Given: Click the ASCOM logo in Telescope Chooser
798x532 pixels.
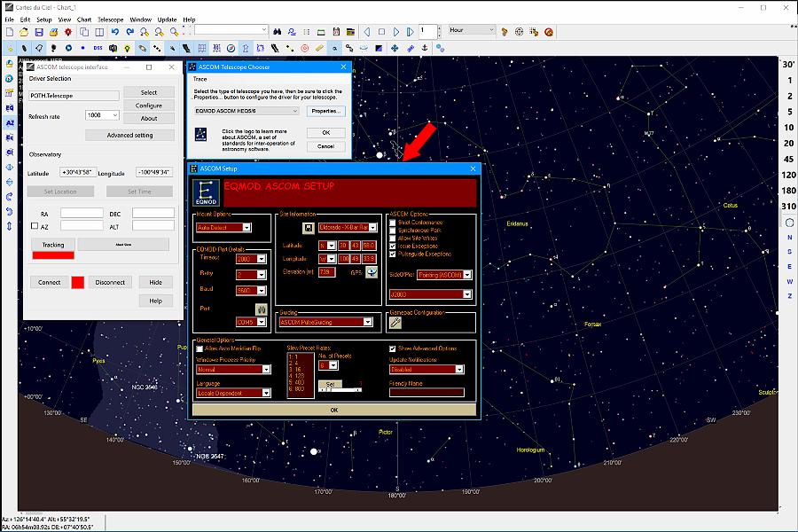Looking at the screenshot, I should click(201, 135).
